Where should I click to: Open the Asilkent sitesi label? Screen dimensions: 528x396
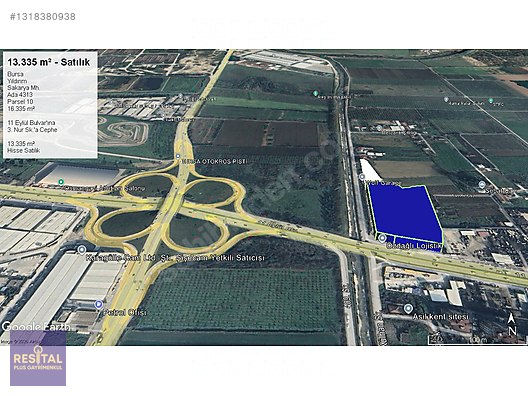pos(440,317)
